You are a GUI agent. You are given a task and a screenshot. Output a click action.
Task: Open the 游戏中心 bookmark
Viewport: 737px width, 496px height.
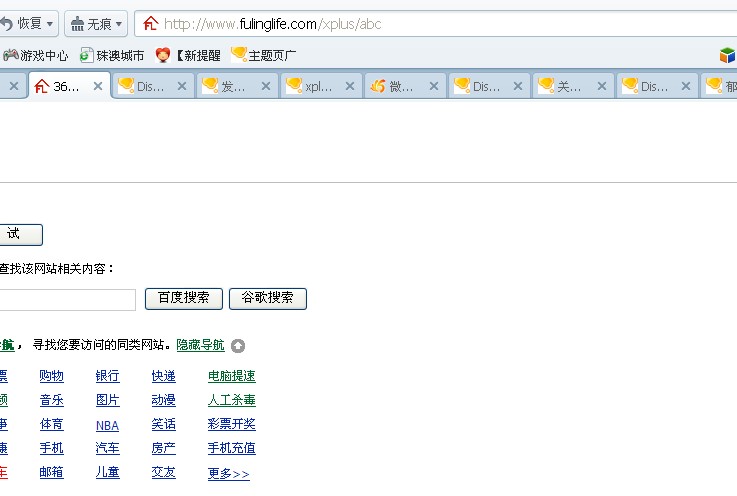click(x=36, y=55)
